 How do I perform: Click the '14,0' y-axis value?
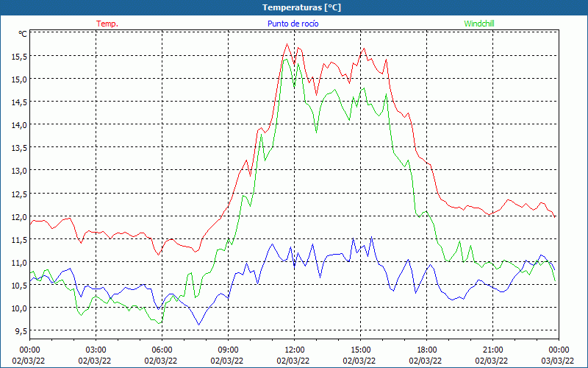click(19, 125)
